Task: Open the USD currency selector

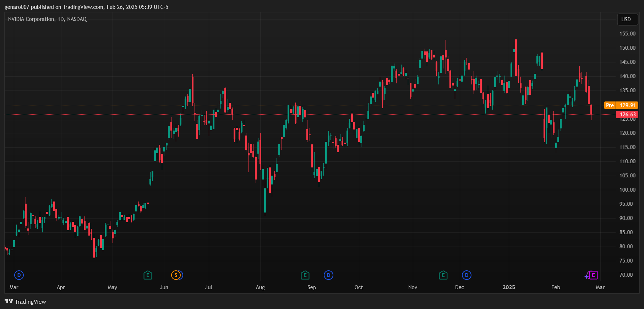Action: [x=626, y=20]
